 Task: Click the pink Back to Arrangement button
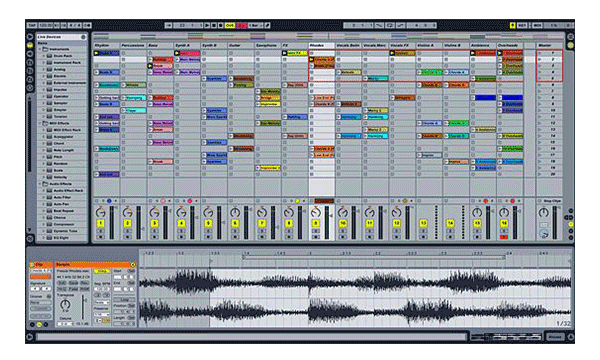[x=241, y=25]
